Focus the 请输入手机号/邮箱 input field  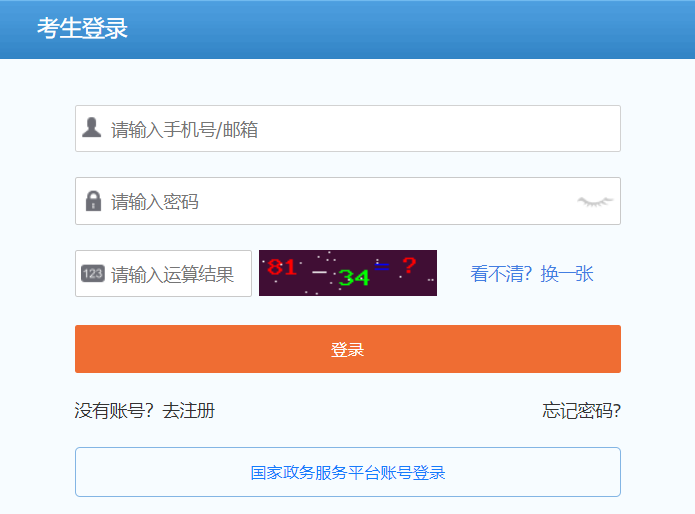360,129
